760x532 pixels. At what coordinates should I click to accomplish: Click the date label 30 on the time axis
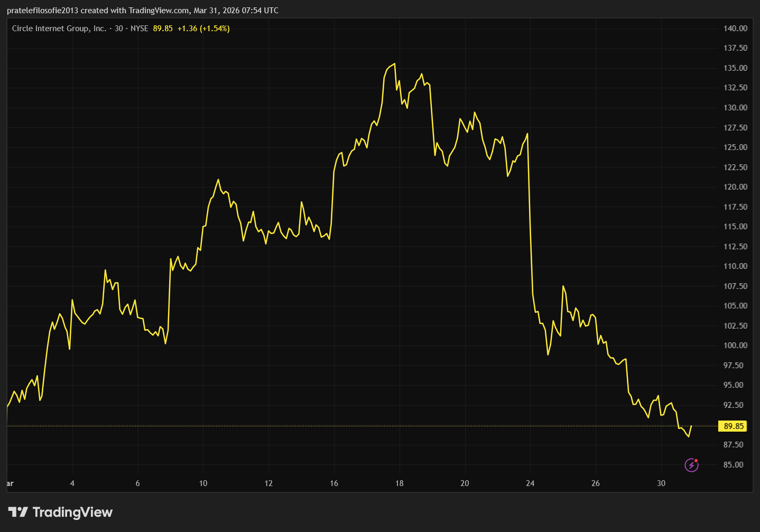coord(661,483)
